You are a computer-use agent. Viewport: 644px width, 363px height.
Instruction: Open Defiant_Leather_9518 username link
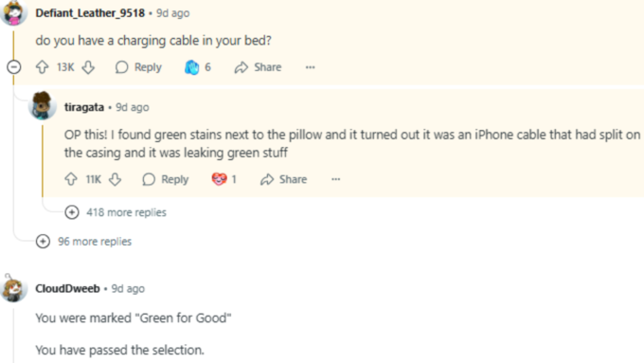(x=90, y=13)
